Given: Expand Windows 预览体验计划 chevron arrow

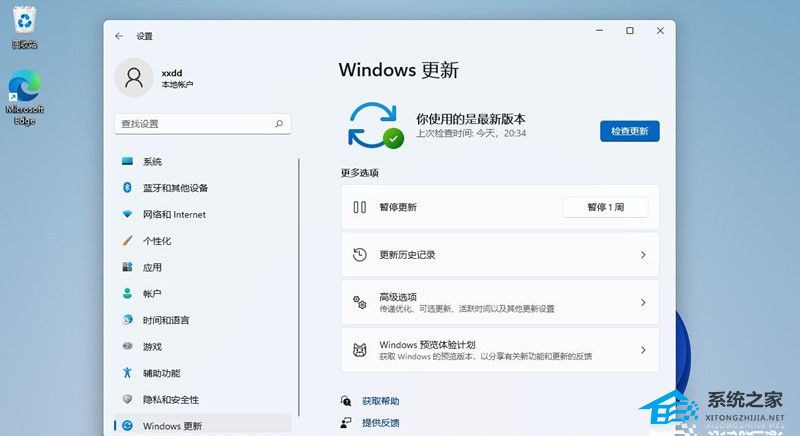Looking at the screenshot, I should click(x=643, y=350).
